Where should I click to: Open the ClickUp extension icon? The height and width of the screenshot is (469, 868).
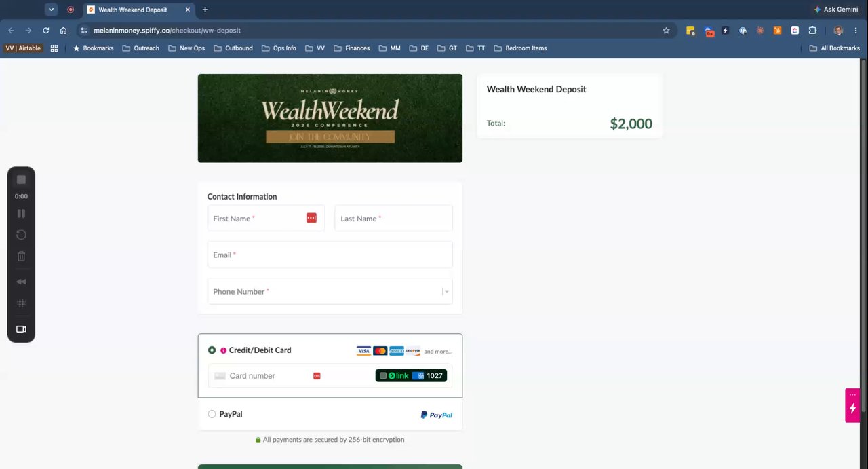795,31
